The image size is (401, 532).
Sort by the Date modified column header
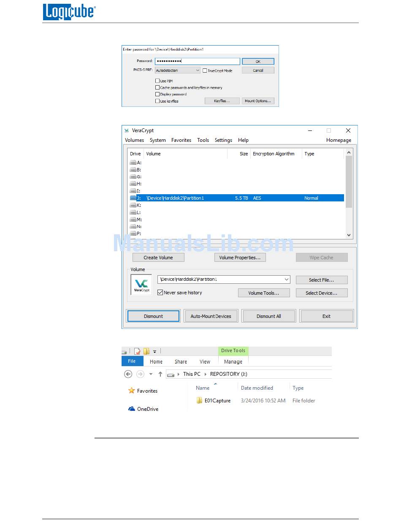tap(257, 388)
